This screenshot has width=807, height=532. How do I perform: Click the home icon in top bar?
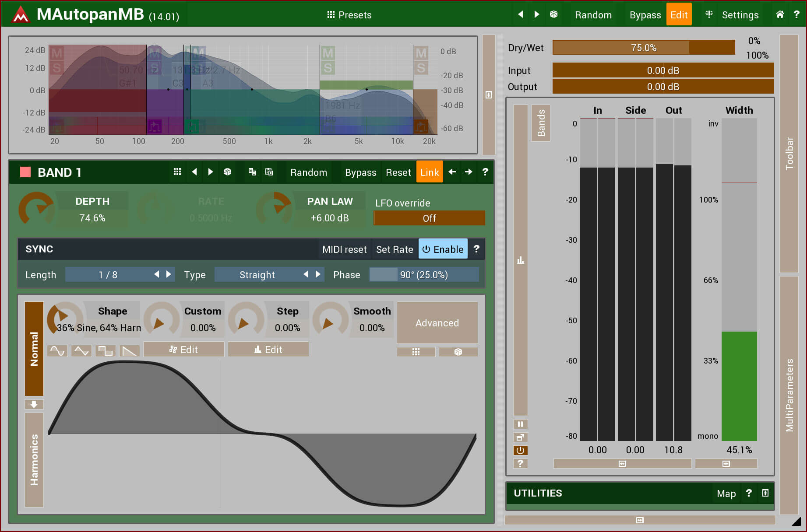(780, 14)
